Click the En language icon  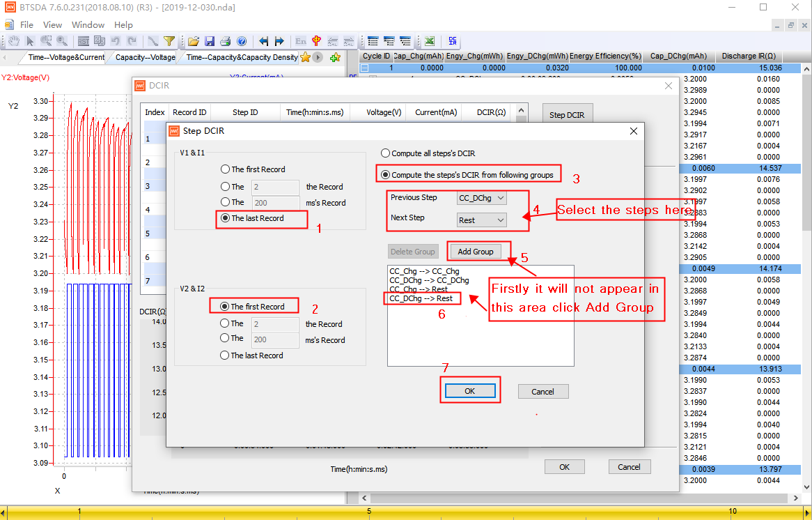[x=301, y=41]
